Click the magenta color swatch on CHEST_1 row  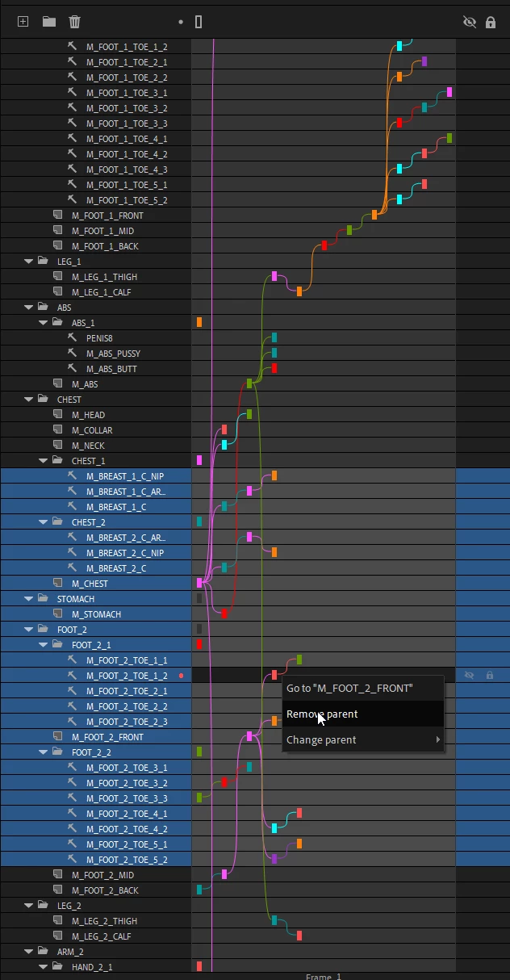[199, 461]
